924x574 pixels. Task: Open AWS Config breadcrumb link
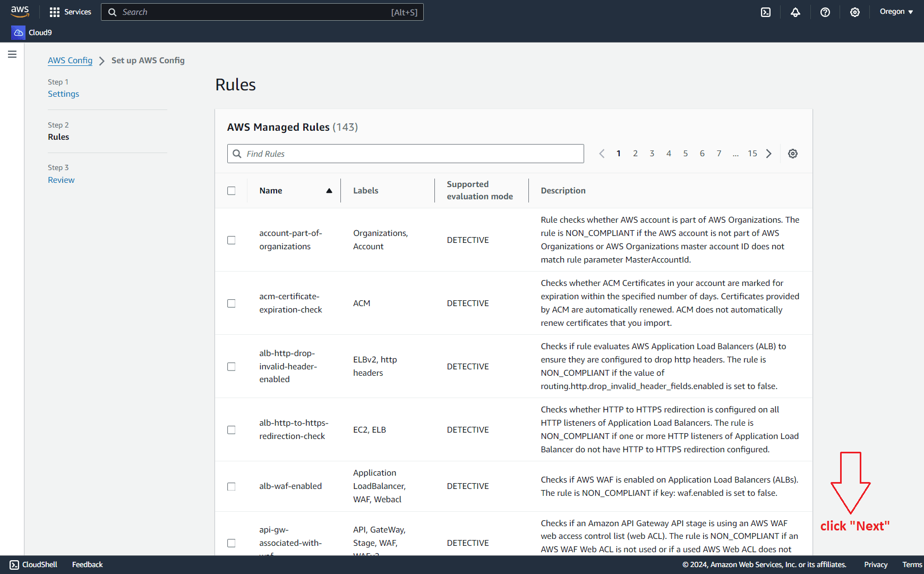pyautogui.click(x=70, y=61)
